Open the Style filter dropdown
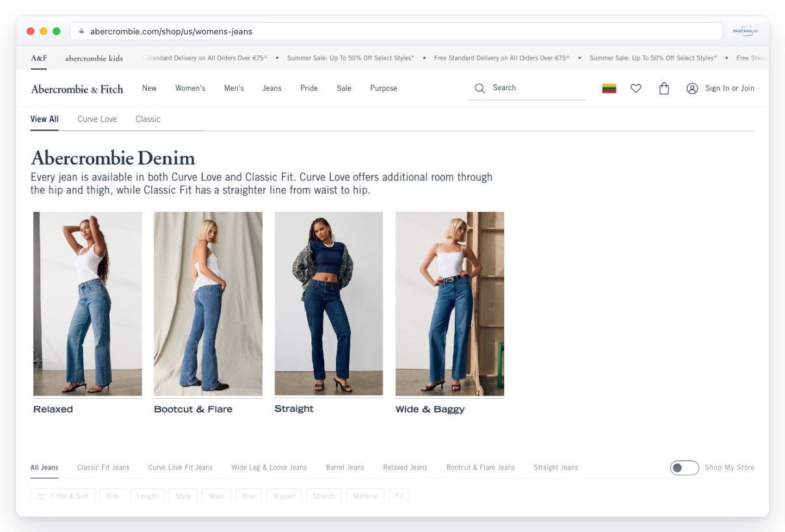This screenshot has height=532, width=785. coord(183,496)
